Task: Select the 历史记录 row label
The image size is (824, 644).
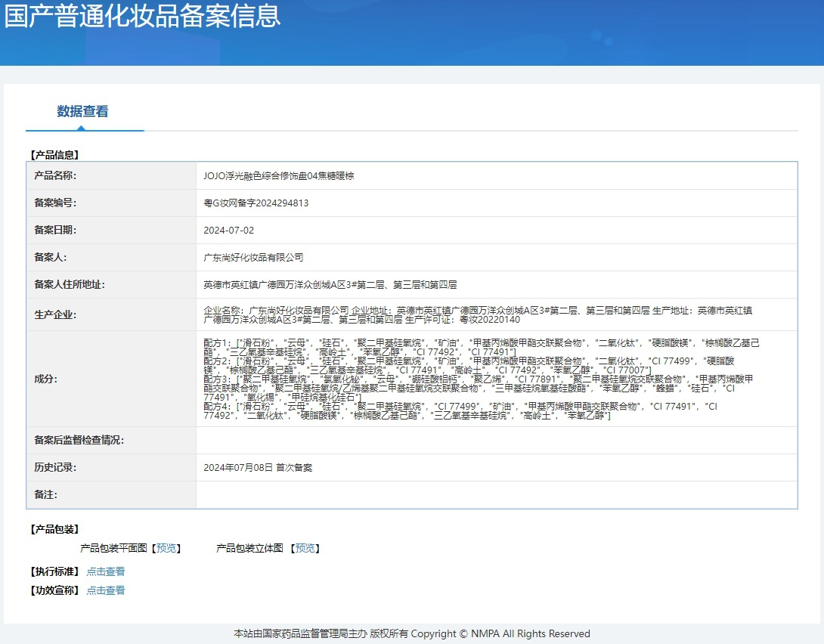Action: [55, 467]
